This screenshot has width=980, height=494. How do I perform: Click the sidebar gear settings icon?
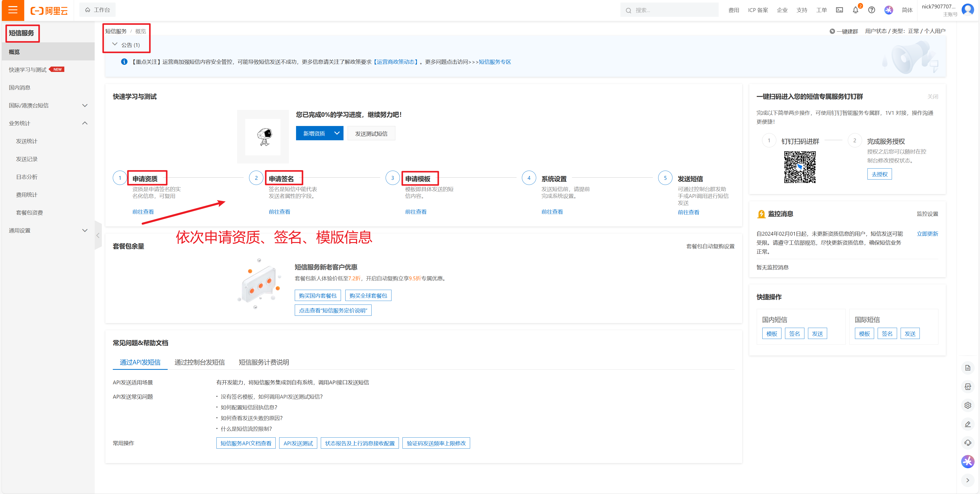(967, 406)
